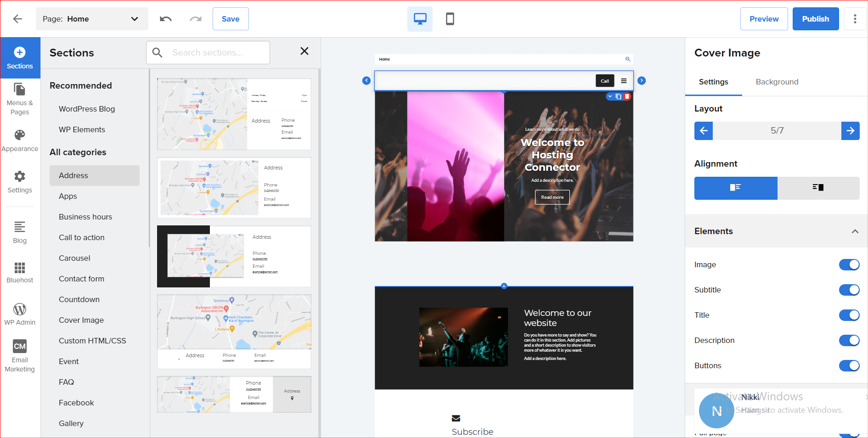Click the undo arrow icon

tap(165, 19)
